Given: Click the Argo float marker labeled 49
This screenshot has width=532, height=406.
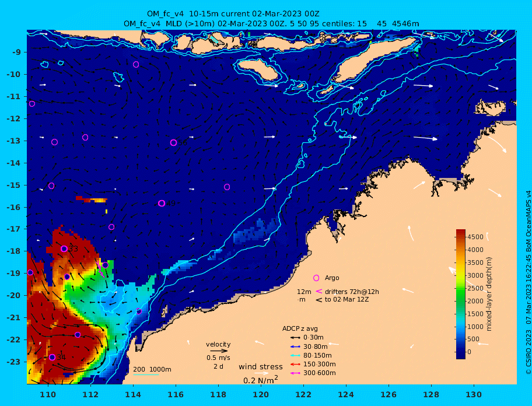Looking at the screenshot, I should pos(162,203).
